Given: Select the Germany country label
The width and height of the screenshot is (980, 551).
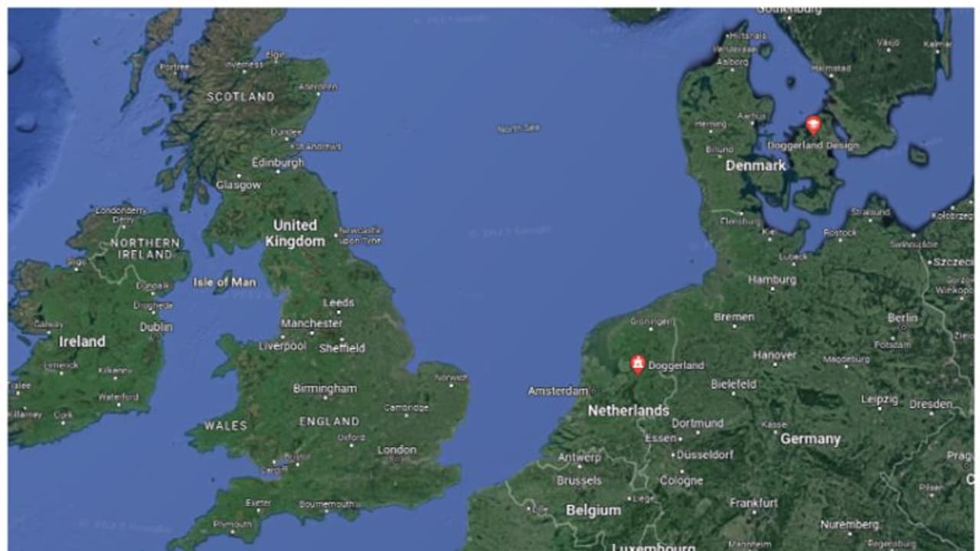Looking at the screenshot, I should [x=810, y=439].
